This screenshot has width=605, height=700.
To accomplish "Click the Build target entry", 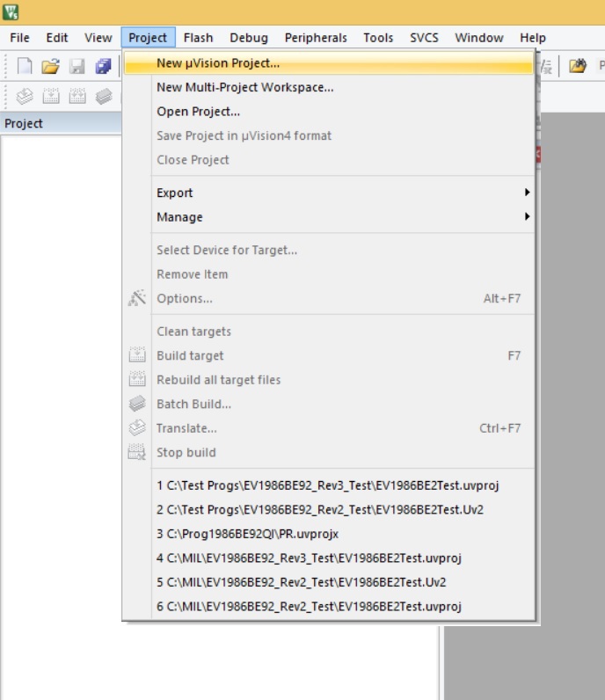I will 329,355.
